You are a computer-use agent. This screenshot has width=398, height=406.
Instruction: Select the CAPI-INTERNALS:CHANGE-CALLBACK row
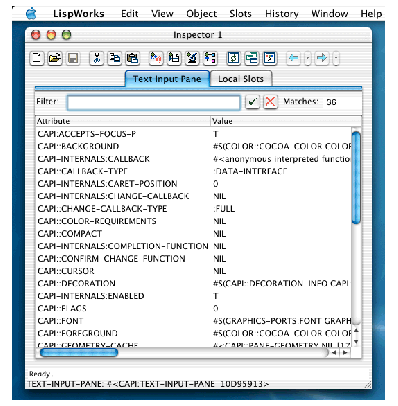click(194, 196)
